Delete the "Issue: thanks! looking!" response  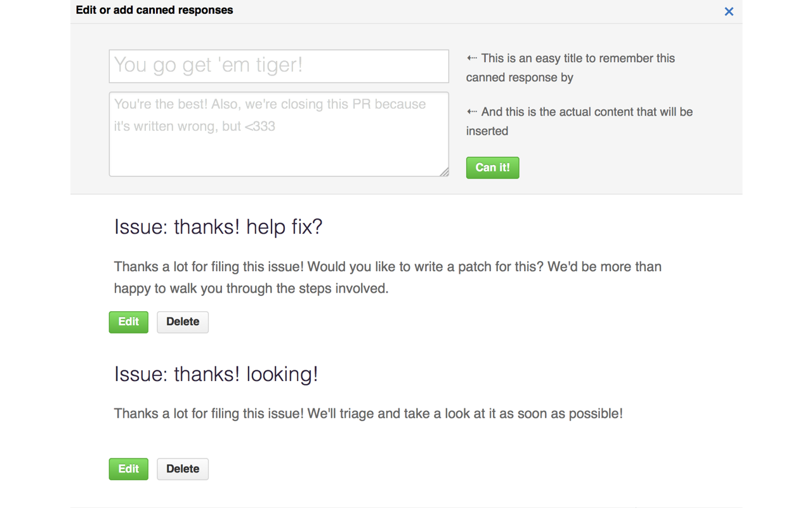coord(183,469)
